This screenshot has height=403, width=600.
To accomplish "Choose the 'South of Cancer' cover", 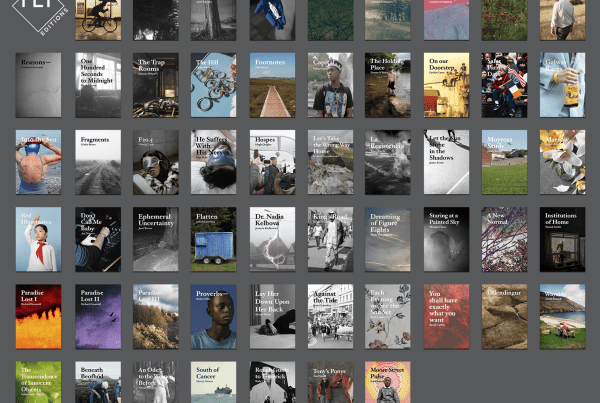I will 214,382.
